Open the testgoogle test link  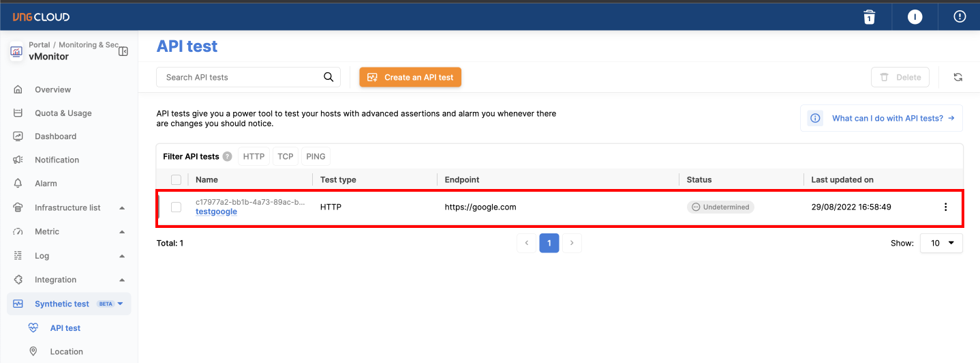pos(216,212)
